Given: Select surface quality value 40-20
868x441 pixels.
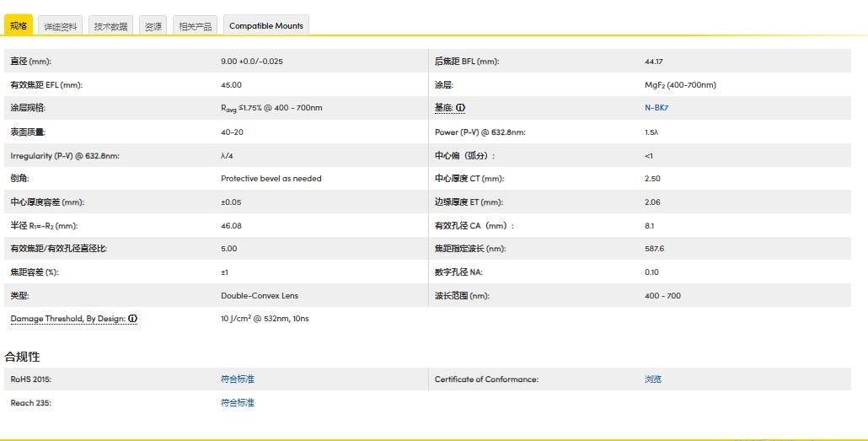Looking at the screenshot, I should (232, 132).
